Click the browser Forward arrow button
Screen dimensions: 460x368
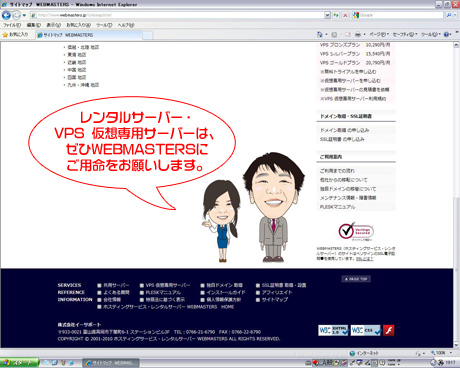(16, 15)
